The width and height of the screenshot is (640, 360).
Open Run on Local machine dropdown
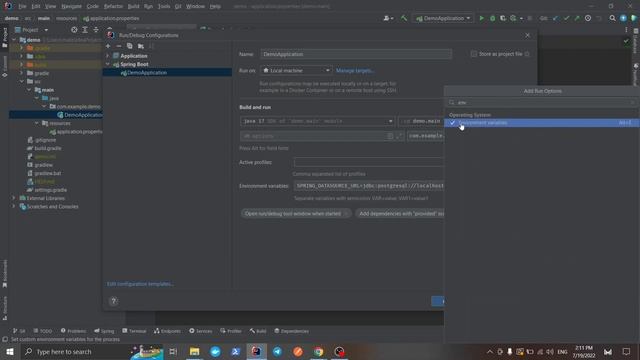pyautogui.click(x=296, y=71)
